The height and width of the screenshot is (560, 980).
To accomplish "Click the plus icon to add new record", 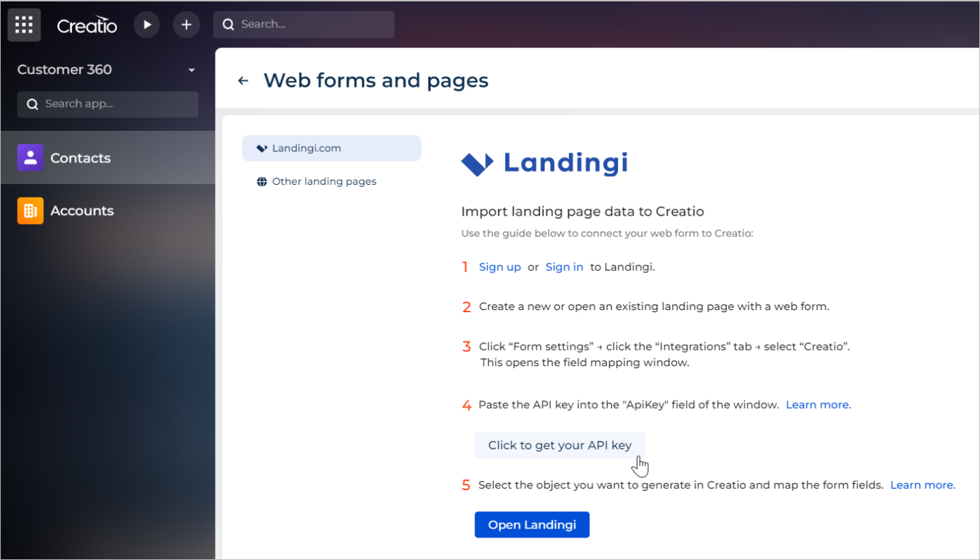I will click(x=186, y=24).
